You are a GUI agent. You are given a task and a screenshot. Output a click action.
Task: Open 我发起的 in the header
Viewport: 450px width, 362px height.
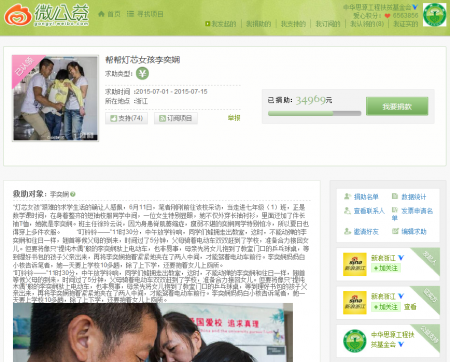[221, 24]
